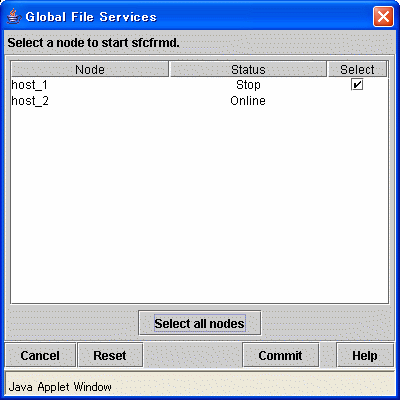Click the Online status of host_2
Image resolution: width=400 pixels, height=400 pixels.
click(x=248, y=101)
